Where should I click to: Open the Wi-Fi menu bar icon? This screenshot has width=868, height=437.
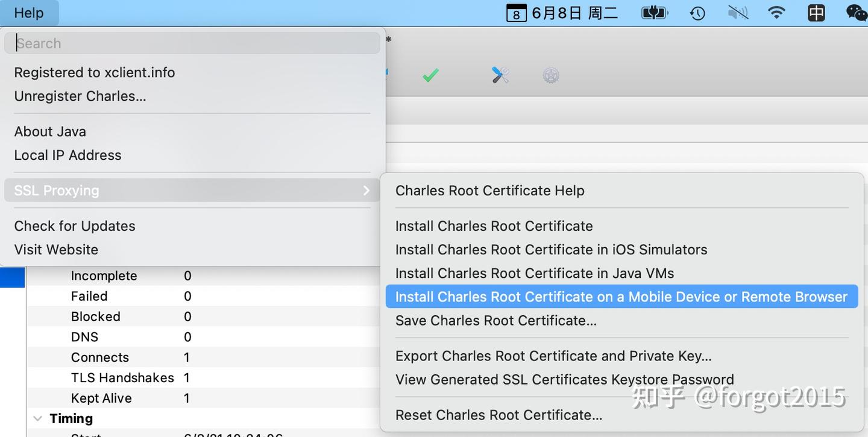[776, 12]
